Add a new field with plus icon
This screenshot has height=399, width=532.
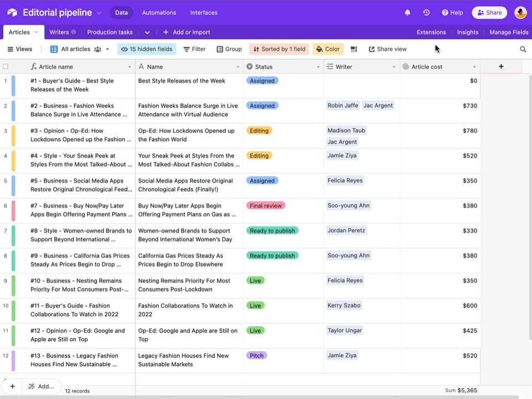[501, 66]
